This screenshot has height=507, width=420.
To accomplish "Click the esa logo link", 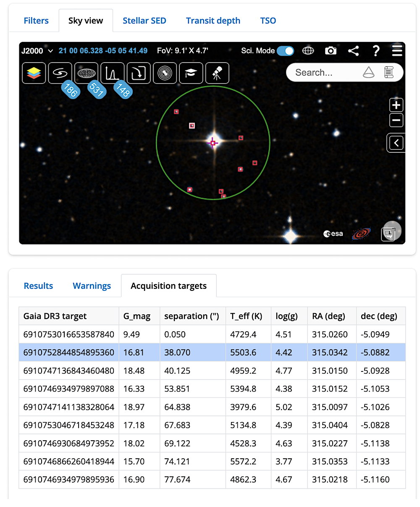I will coord(333,233).
